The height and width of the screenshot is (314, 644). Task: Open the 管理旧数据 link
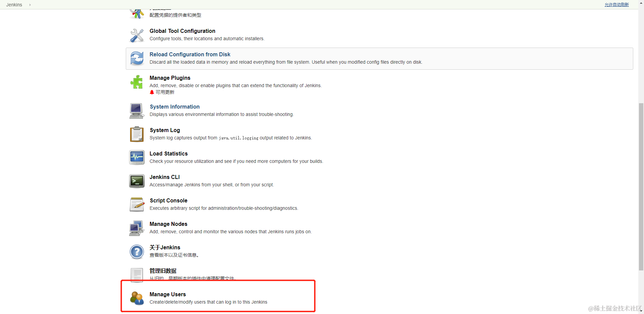tap(163, 271)
